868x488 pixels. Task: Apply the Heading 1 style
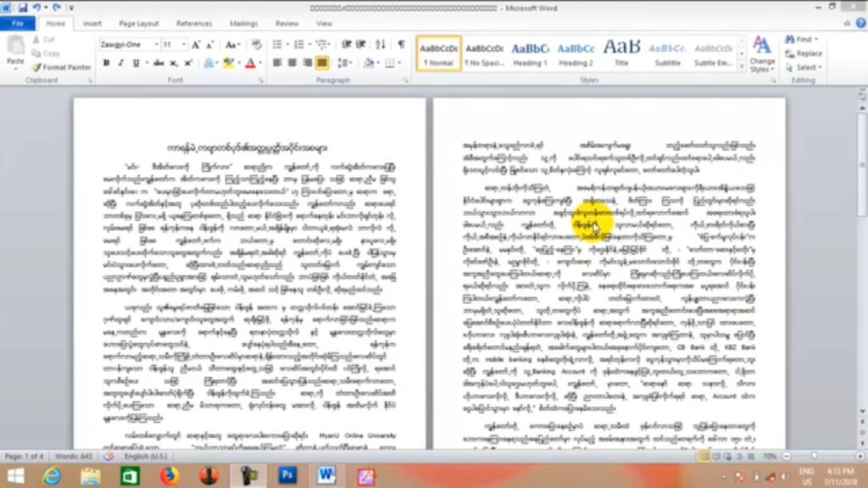click(x=530, y=53)
